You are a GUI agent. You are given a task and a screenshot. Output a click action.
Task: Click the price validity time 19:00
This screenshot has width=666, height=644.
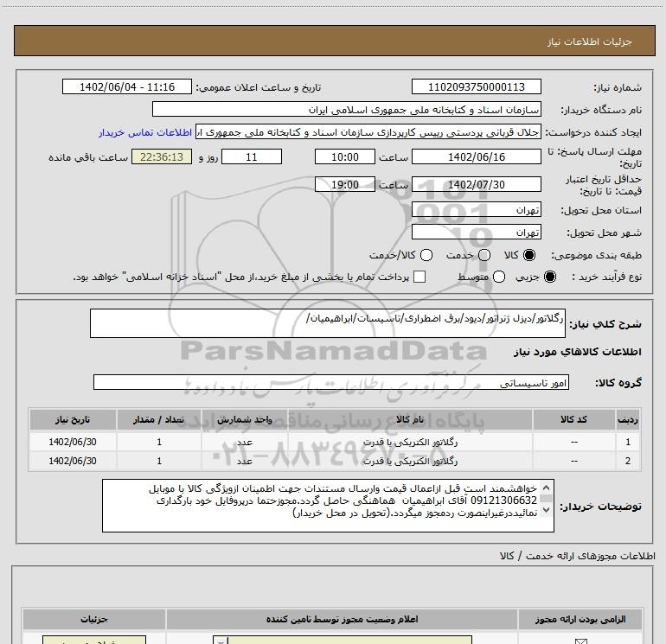click(x=345, y=184)
